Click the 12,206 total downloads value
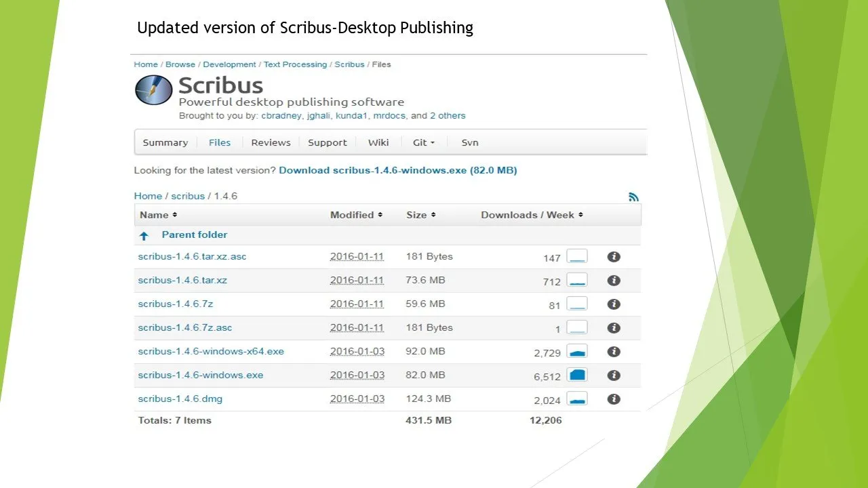The image size is (868, 488). [546, 420]
